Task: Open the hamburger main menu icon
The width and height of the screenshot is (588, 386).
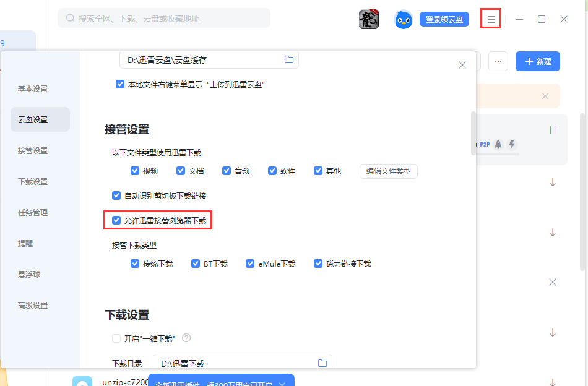Action: tap(491, 19)
